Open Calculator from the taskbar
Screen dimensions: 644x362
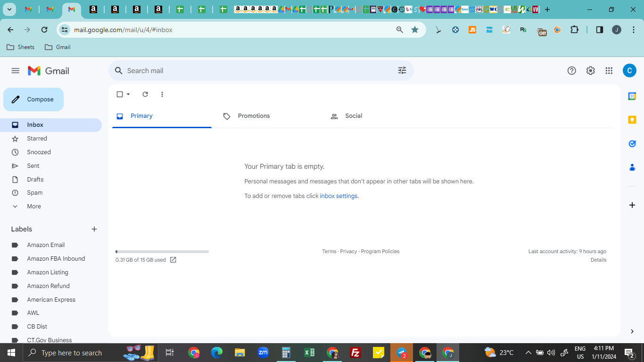tap(286, 353)
